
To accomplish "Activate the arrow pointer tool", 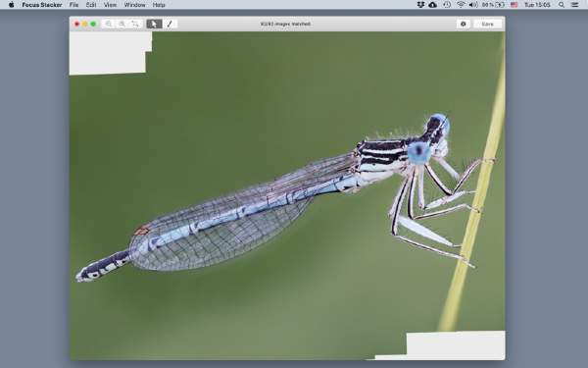I will pos(154,24).
